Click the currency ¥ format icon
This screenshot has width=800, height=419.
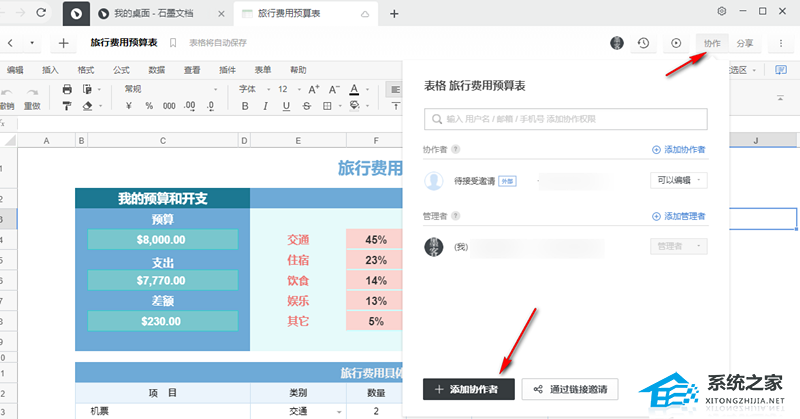point(130,105)
